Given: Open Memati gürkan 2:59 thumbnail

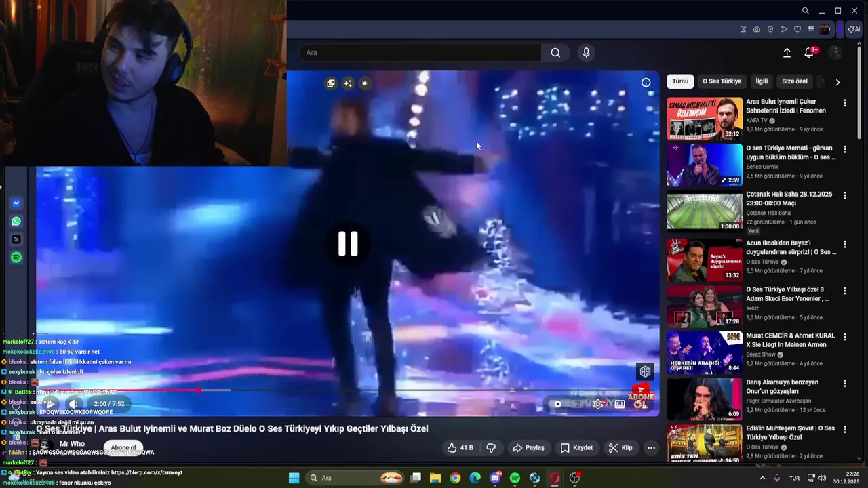Looking at the screenshot, I should pyautogui.click(x=705, y=165).
